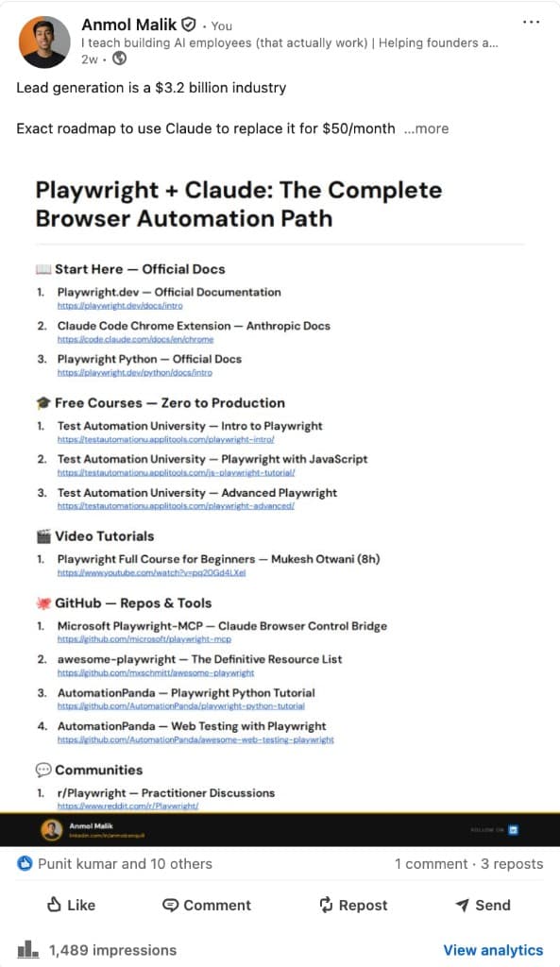Click the clapperboard icon beside Video Tutorials
Screen dimensions: 560x967
43,536
